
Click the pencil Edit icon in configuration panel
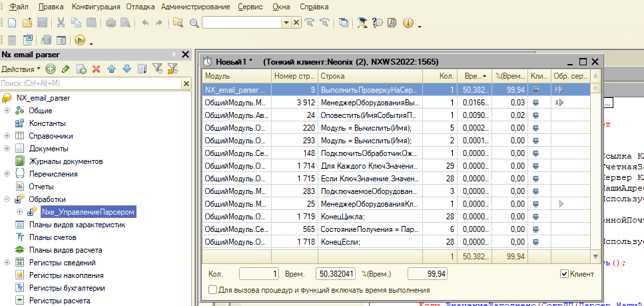[x=65, y=69]
